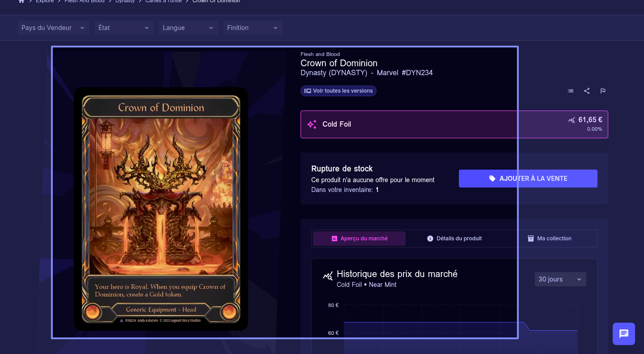Viewport: 644px width, 354px height.
Task: Switch to the Ma collection tab
Action: pos(550,239)
